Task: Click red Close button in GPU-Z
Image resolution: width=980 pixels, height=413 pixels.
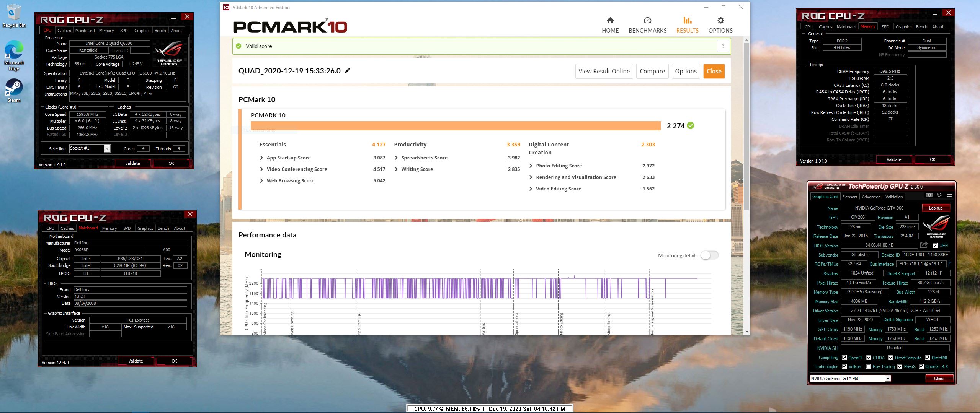Action: pos(939,379)
